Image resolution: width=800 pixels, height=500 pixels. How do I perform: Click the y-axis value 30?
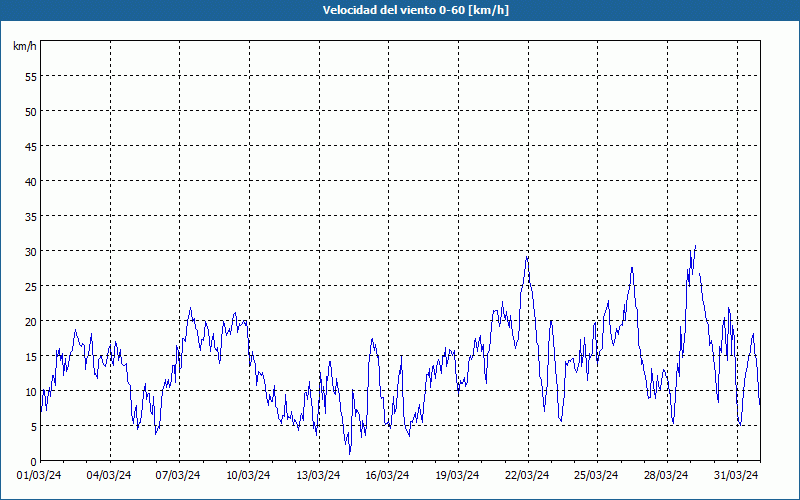click(31, 252)
